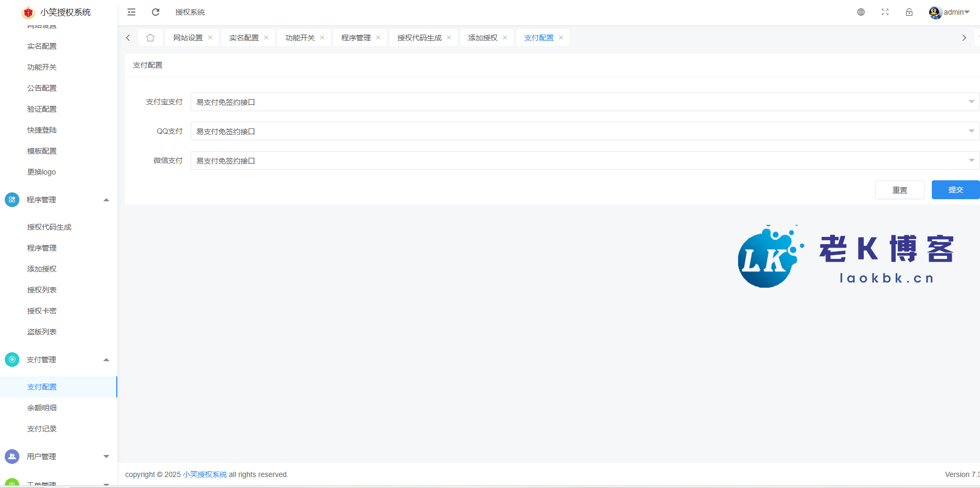Open 模板配置 in the sidebar

click(x=42, y=151)
